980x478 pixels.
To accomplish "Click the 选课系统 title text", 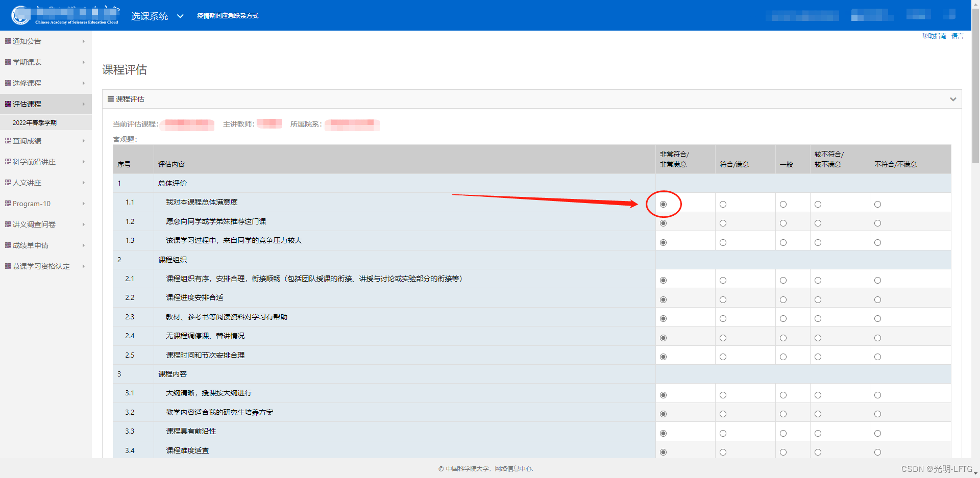I will (150, 16).
